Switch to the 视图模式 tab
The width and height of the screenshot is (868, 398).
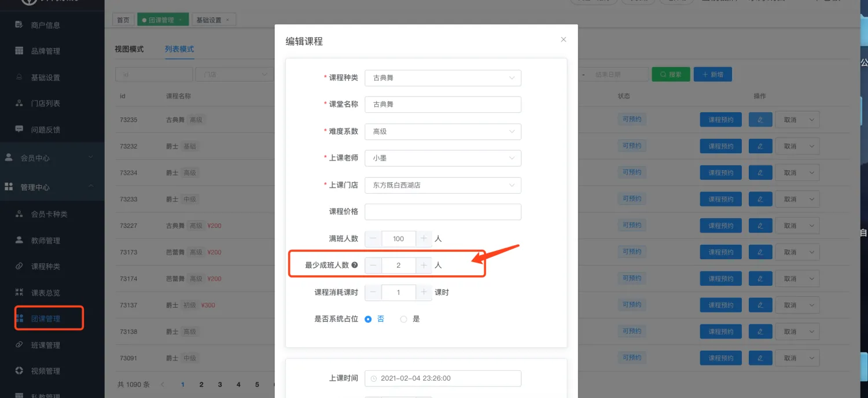(x=129, y=49)
